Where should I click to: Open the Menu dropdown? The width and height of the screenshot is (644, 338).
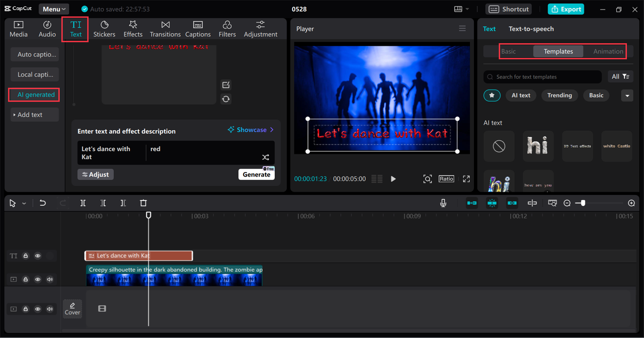(54, 9)
